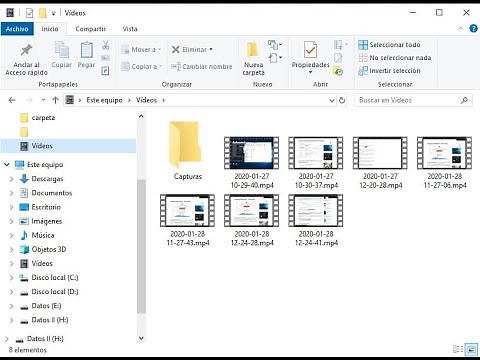
Task: Open the Help question mark icon
Action: click(x=473, y=29)
